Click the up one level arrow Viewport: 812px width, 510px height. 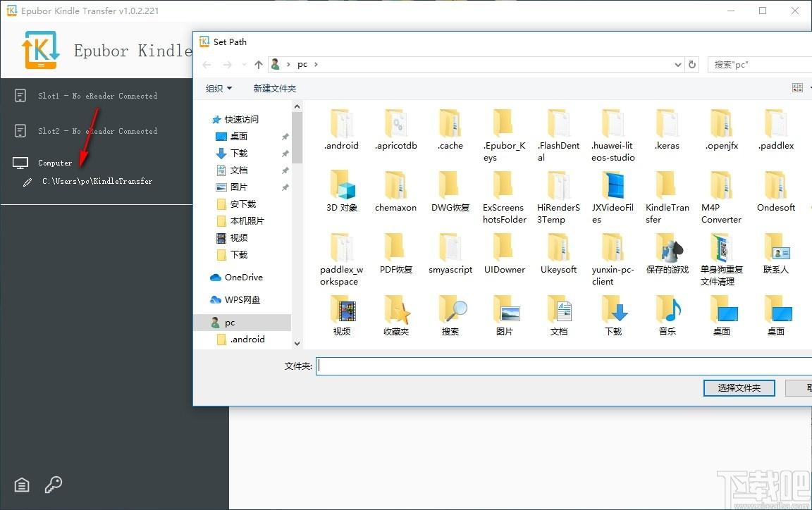click(x=259, y=65)
